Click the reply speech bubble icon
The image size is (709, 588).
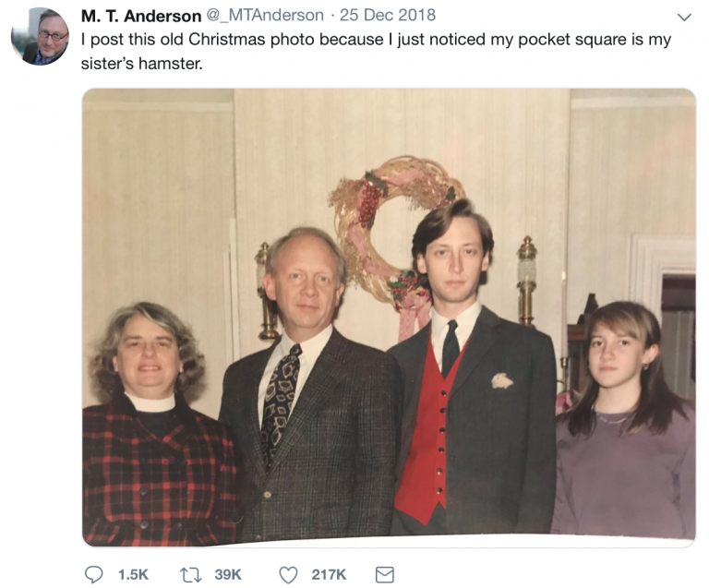click(x=93, y=574)
